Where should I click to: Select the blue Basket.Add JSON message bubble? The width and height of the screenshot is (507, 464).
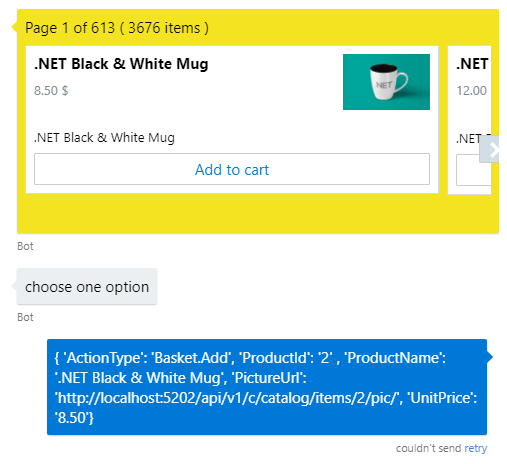click(x=267, y=387)
